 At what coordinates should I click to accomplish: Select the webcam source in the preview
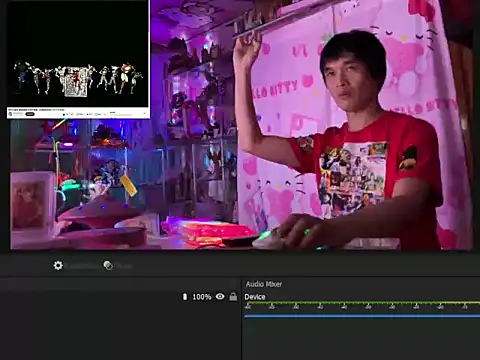[241, 125]
